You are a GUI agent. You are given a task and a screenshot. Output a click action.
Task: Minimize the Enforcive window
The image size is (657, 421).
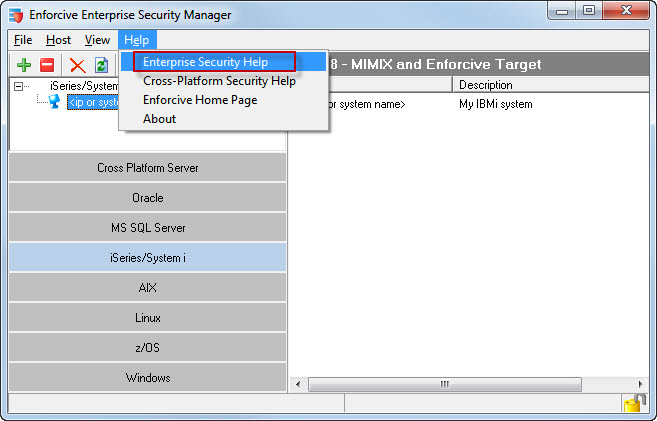pos(562,11)
